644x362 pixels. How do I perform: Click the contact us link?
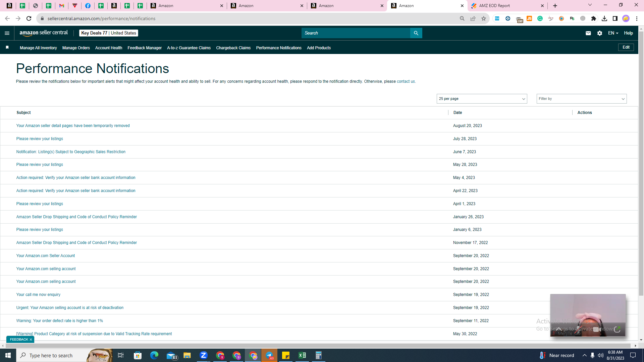(406, 81)
